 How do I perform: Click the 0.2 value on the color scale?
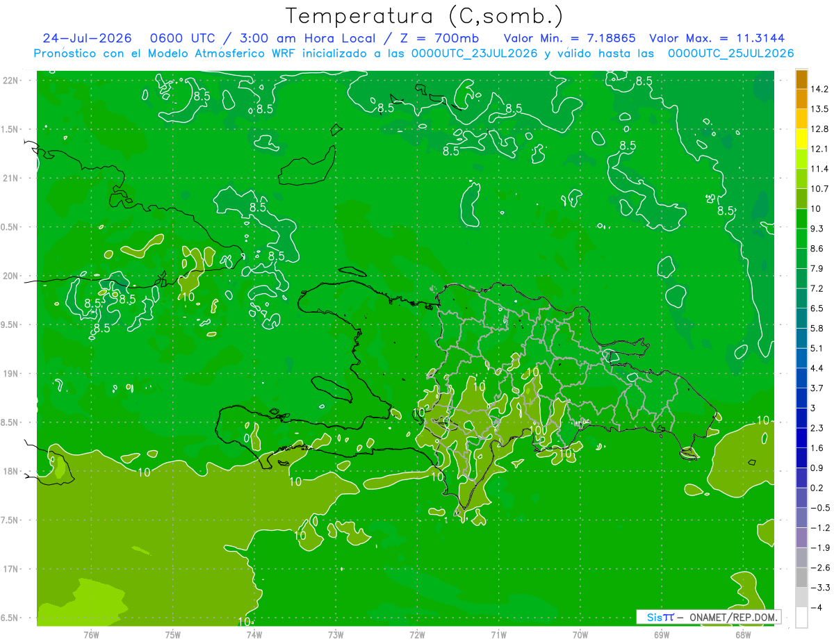pos(817,488)
